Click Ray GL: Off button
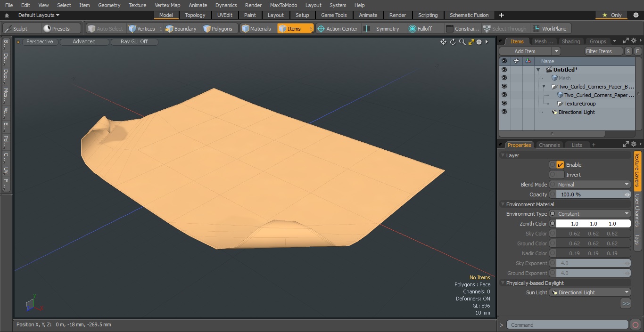 (134, 42)
